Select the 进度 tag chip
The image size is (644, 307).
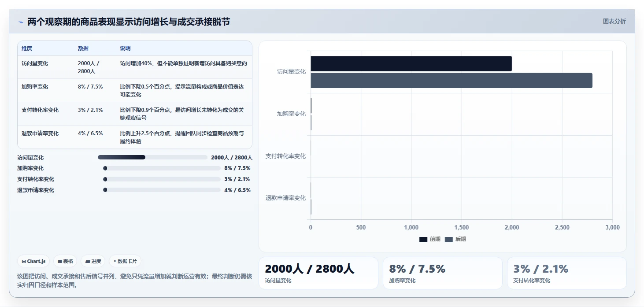tap(93, 261)
